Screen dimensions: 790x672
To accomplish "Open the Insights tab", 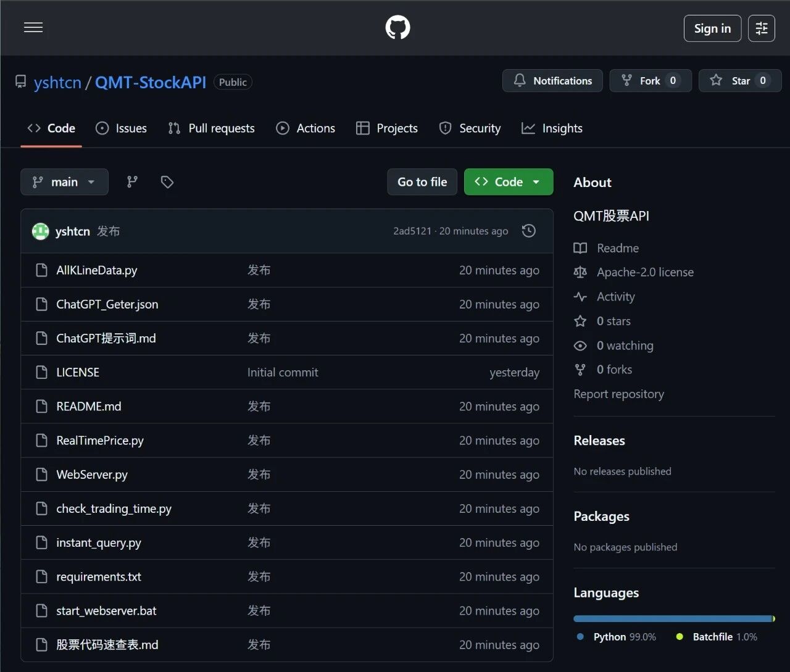I will pyautogui.click(x=552, y=128).
